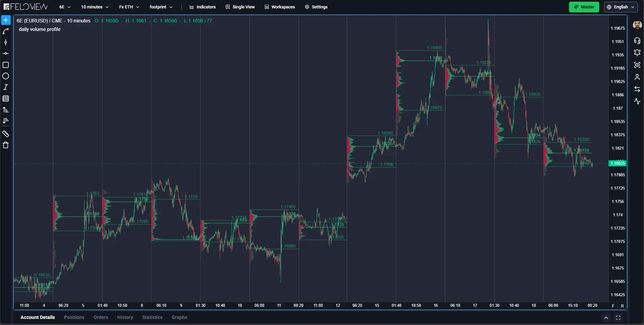Toggle fullscreen for the bottom panel
The image size is (644, 325).
[x=618, y=318]
